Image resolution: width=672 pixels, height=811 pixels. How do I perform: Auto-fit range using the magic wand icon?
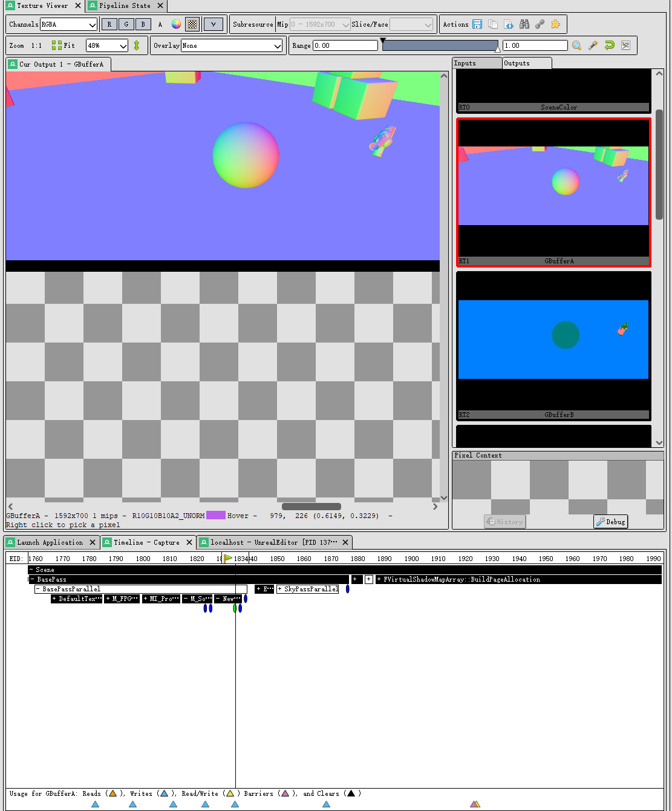[x=593, y=45]
